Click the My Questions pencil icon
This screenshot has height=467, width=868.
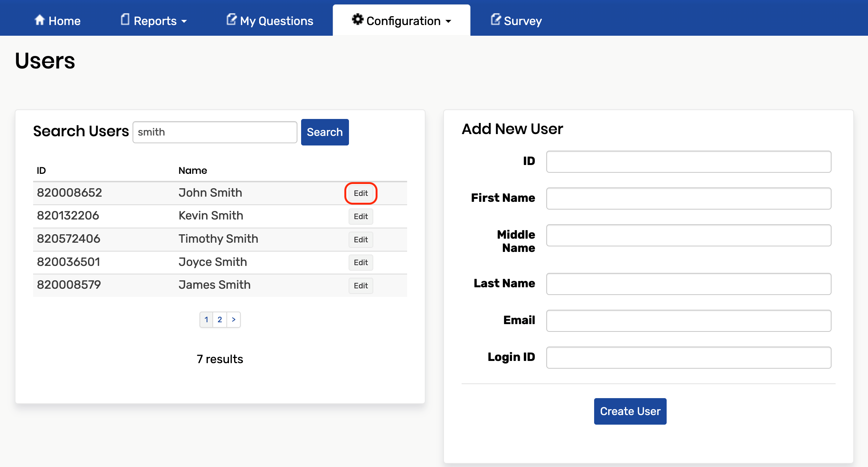231,20
